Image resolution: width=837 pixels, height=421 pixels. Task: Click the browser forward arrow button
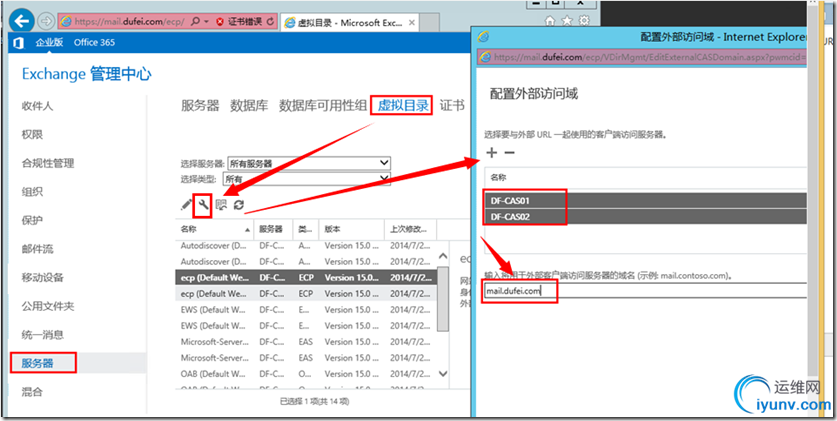click(x=46, y=22)
